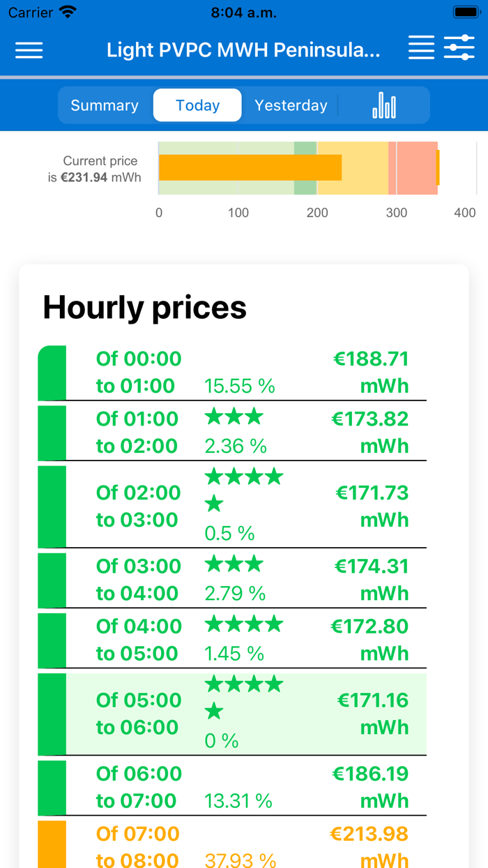488x868 pixels.
Task: Select the 03:00 to 04:00 row
Action: click(x=244, y=579)
